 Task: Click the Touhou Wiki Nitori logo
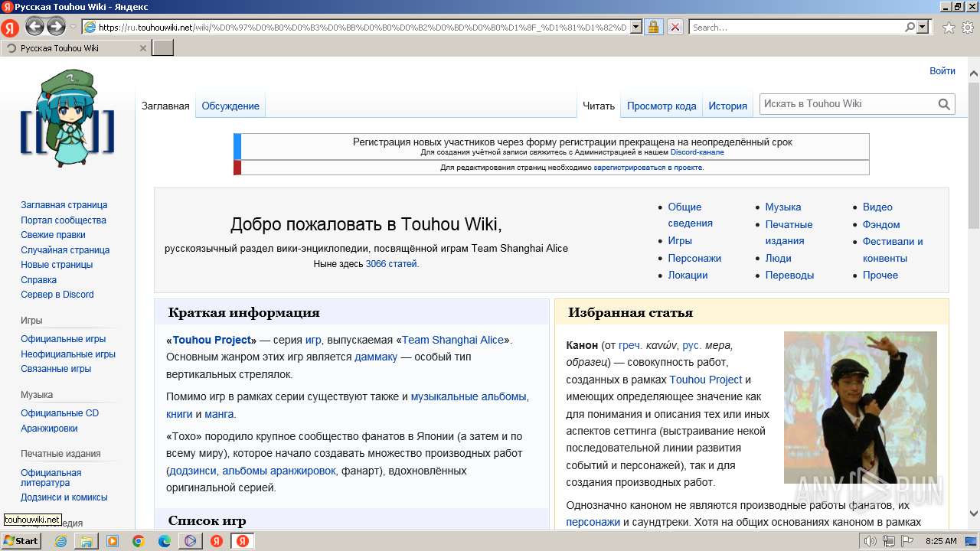67,119
